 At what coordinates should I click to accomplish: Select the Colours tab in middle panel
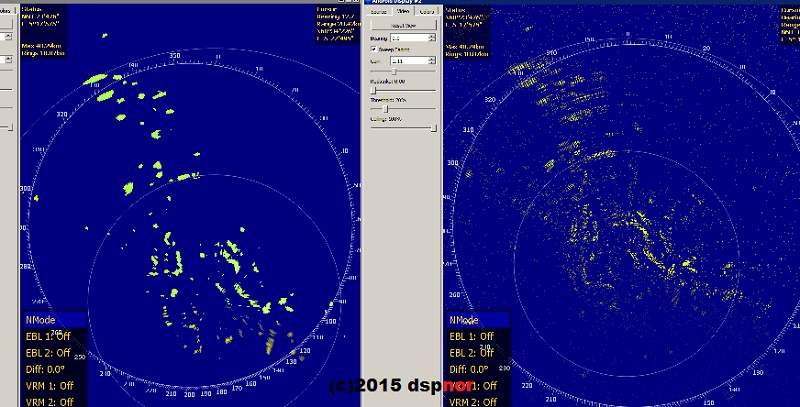point(426,12)
